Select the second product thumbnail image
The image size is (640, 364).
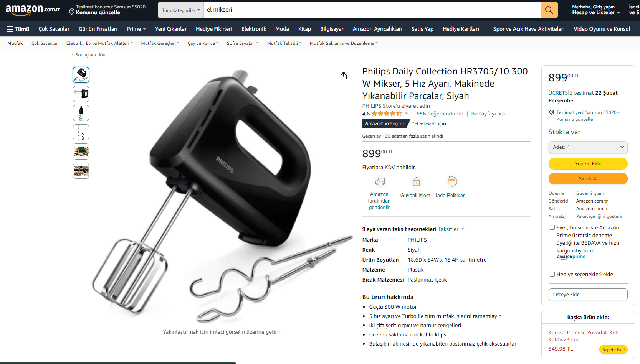point(81,94)
